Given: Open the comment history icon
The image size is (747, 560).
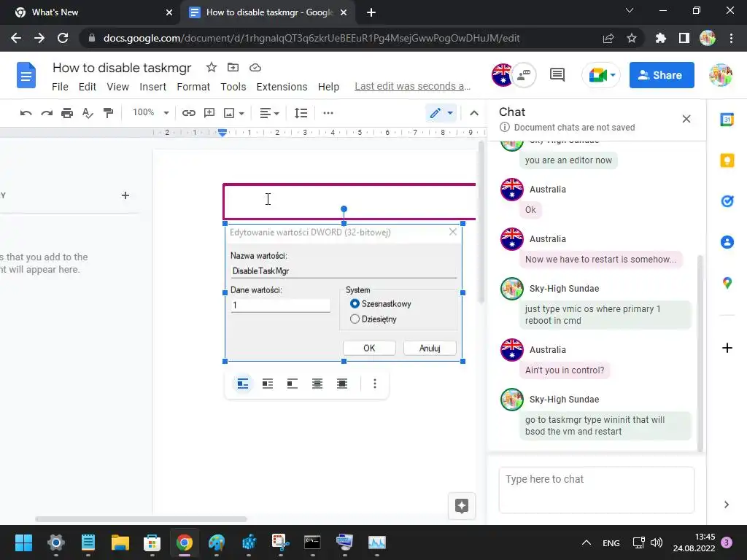Looking at the screenshot, I should 557,75.
